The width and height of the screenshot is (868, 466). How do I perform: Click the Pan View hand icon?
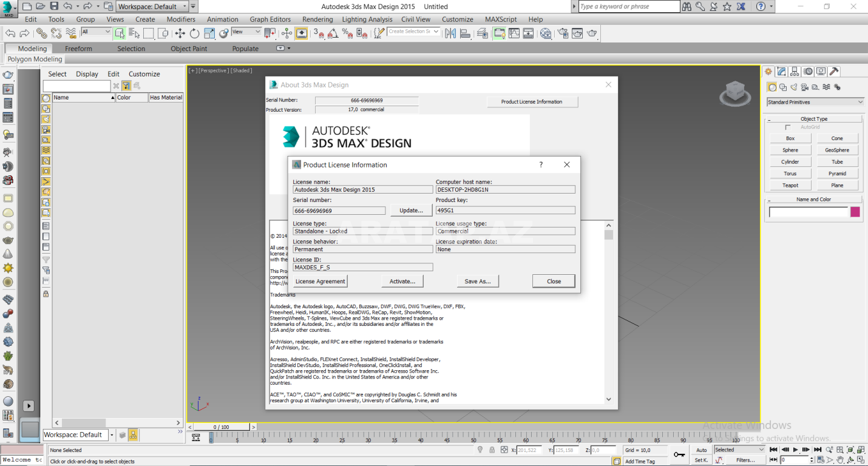[839, 460]
